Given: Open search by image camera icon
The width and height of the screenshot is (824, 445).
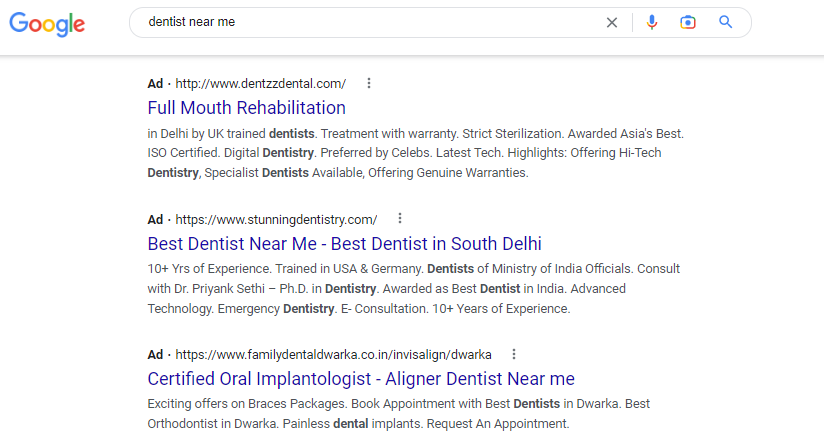Looking at the screenshot, I should point(687,22).
